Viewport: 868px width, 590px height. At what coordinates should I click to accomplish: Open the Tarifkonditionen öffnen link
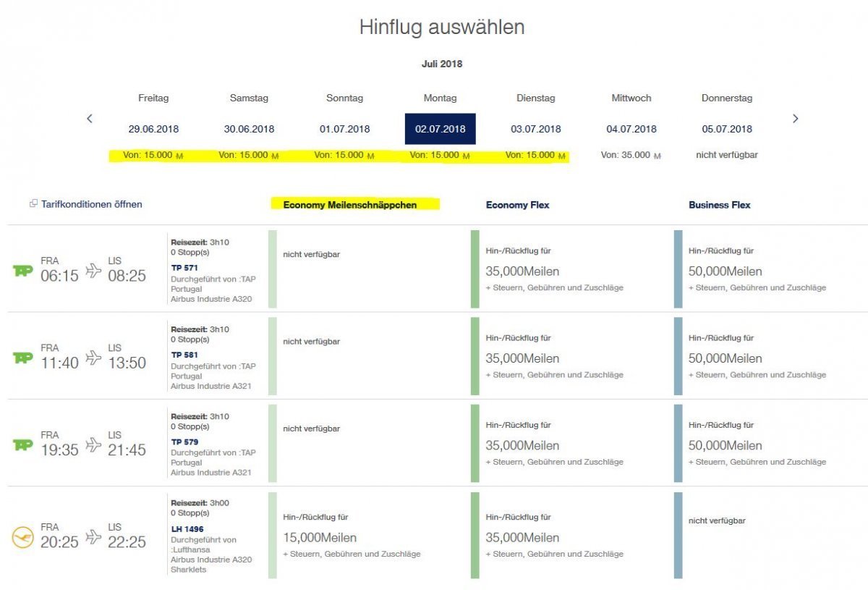click(91, 204)
